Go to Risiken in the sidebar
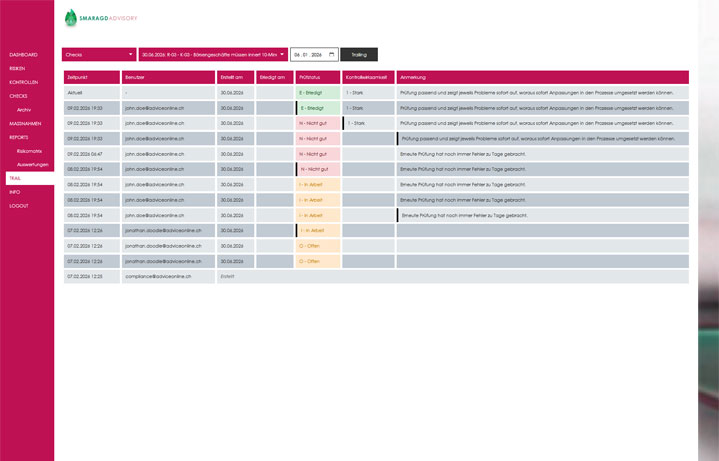The height and width of the screenshot is (461, 719). (x=18, y=67)
